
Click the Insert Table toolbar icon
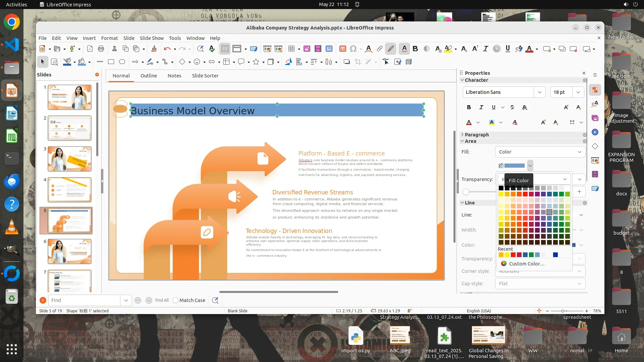tap(291, 49)
